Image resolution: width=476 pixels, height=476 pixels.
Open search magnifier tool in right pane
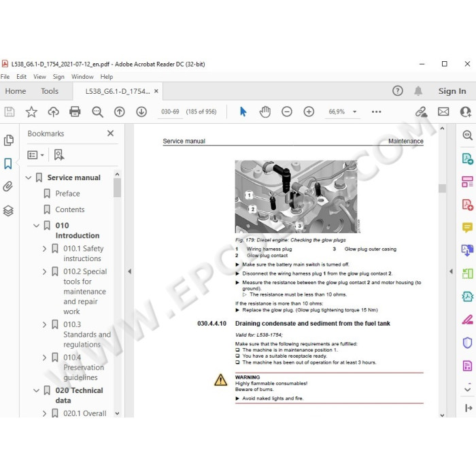click(x=468, y=135)
